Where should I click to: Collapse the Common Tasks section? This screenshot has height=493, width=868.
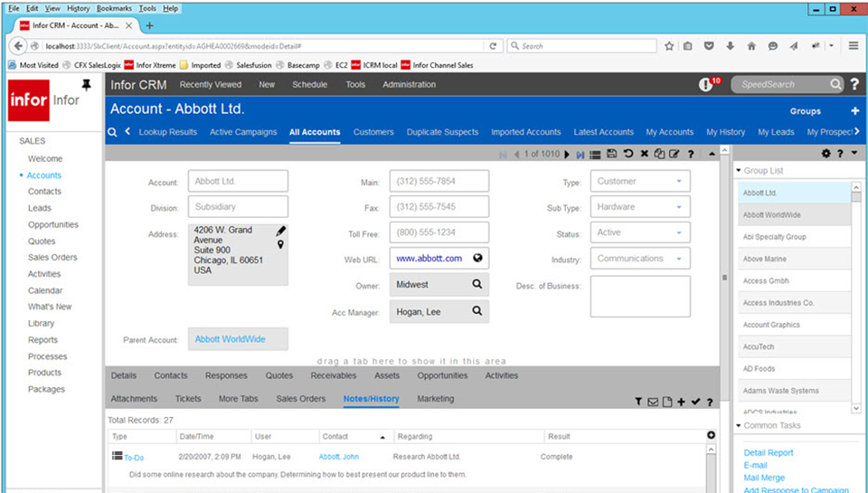[739, 425]
